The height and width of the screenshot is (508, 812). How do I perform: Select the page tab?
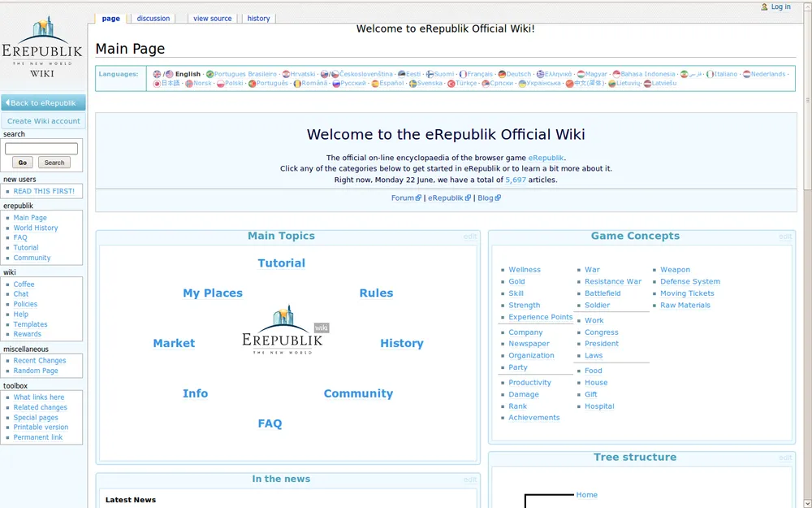click(110, 18)
